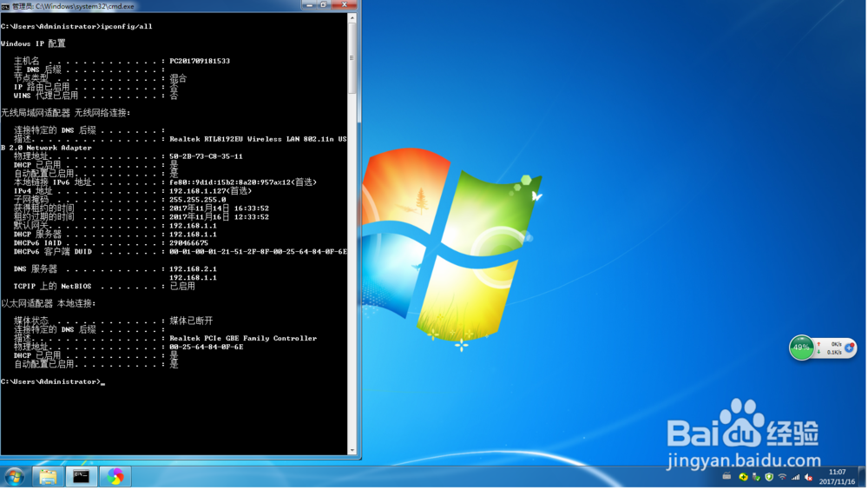Select the cmd.exe taskbar button

pos(82,477)
